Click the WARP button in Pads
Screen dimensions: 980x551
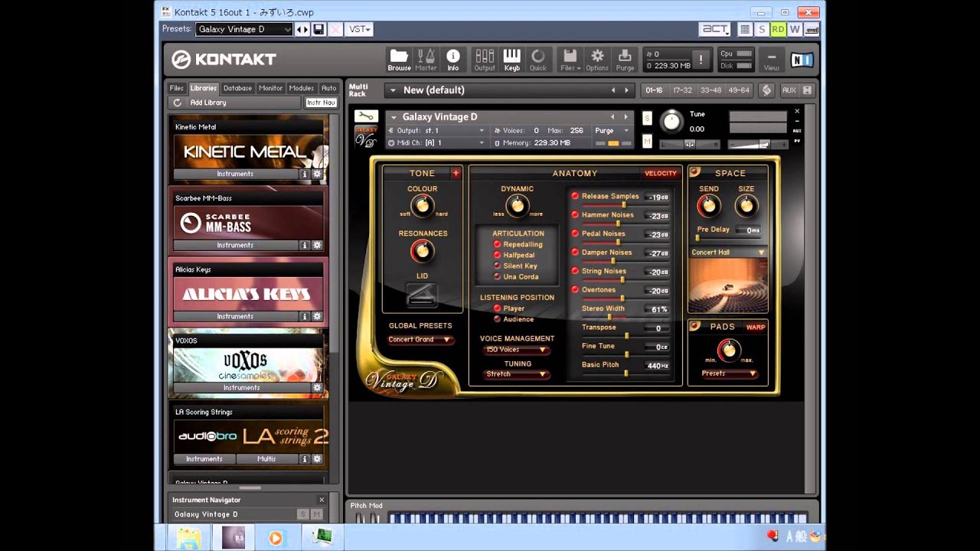click(756, 327)
